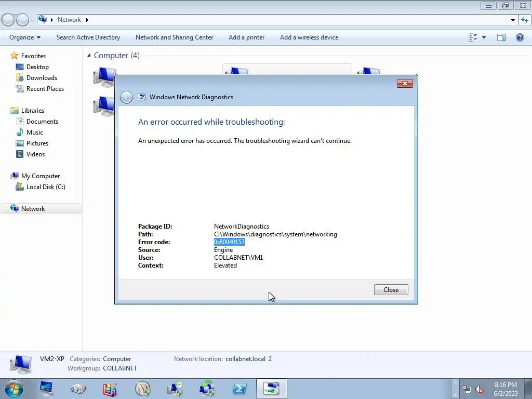Select Favorites in the navigation pane
The height and width of the screenshot is (399, 532).
[33, 56]
